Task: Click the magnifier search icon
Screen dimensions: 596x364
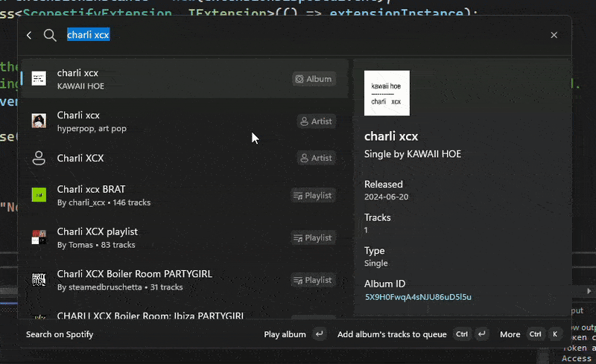Action: [50, 35]
